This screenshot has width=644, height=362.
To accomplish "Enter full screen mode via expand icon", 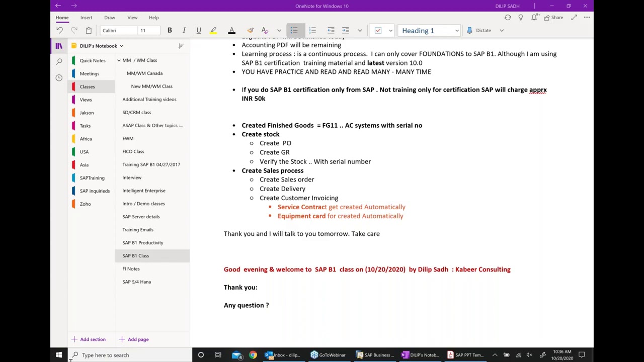I will pyautogui.click(x=574, y=18).
